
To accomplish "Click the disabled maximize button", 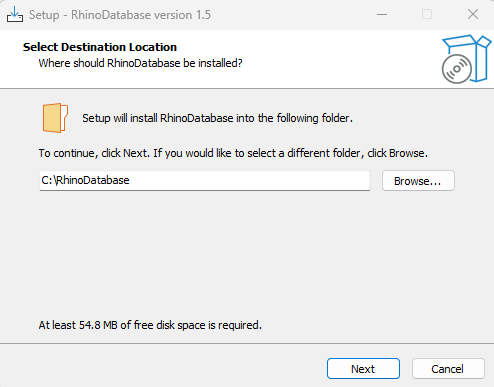I will [x=427, y=15].
